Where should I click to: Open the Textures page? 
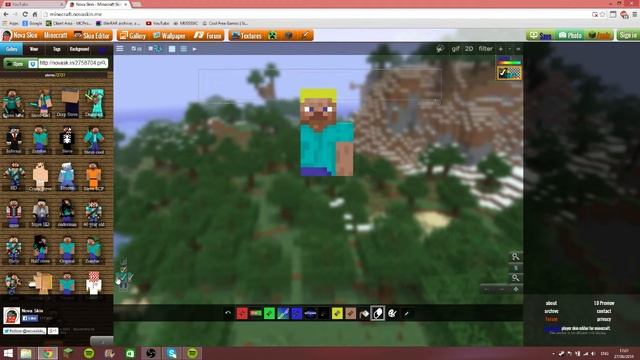coord(247,36)
